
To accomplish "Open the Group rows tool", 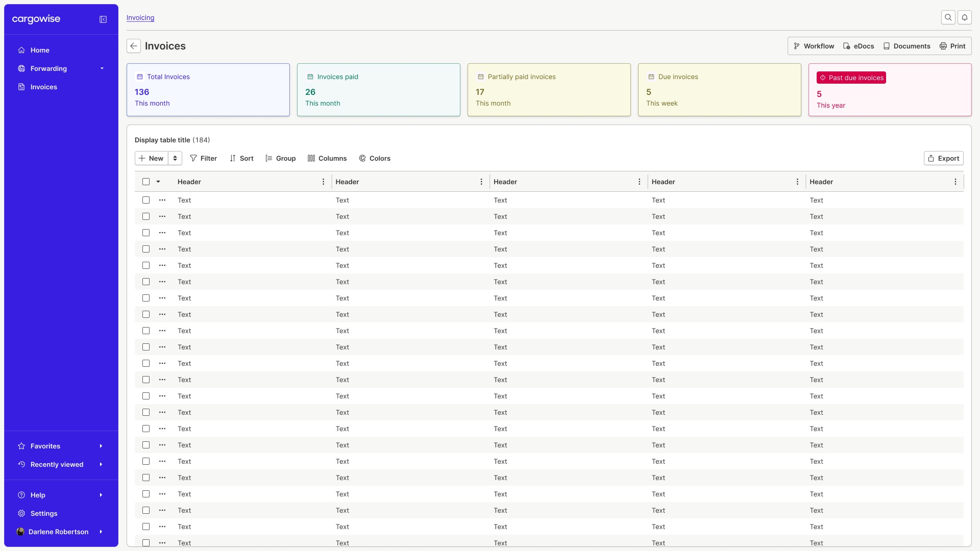I will coord(281,158).
